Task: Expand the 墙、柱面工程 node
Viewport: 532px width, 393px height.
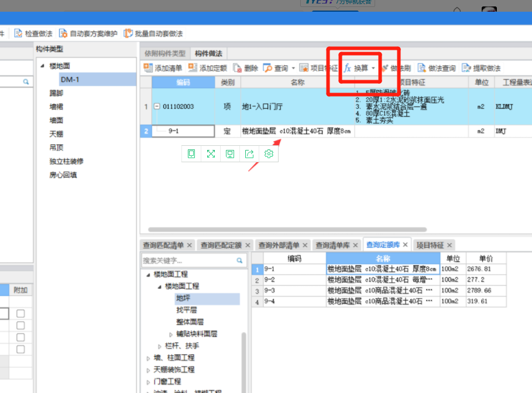Action: point(148,358)
